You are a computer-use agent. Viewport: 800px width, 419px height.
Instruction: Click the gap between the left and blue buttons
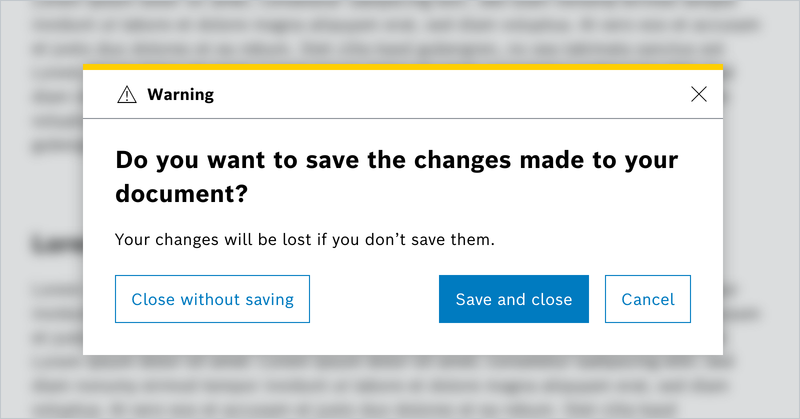(x=374, y=299)
